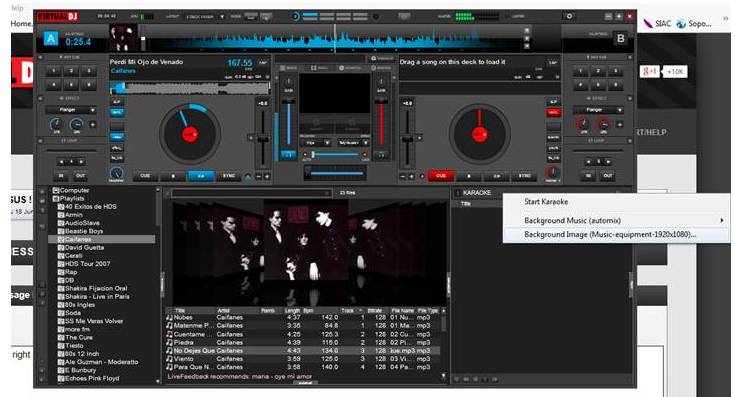Set loop IN on deck A

[x=61, y=176]
